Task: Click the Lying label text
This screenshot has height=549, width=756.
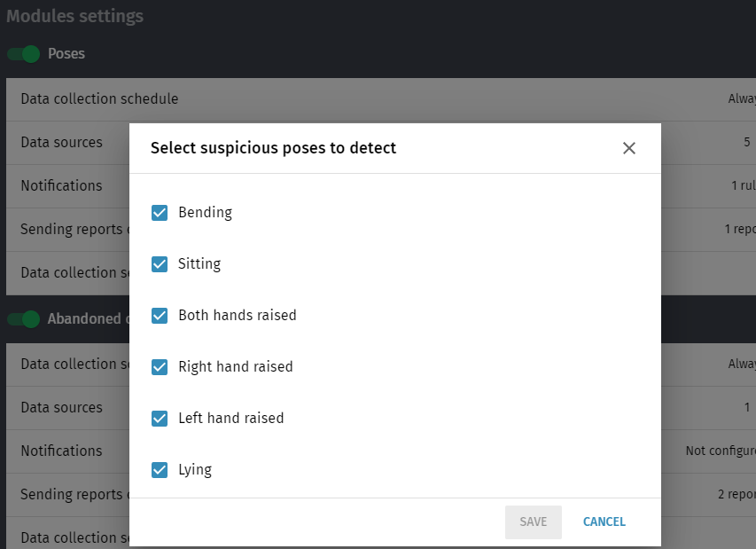Action: pos(195,470)
